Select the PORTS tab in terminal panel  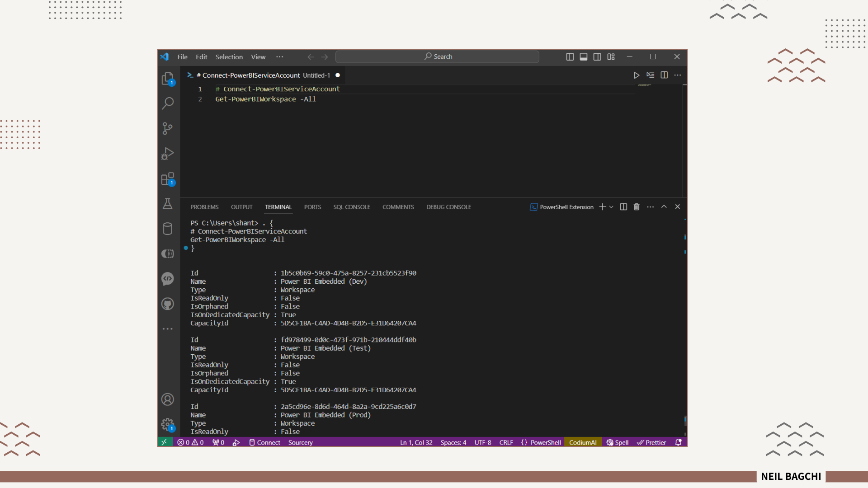coord(312,206)
